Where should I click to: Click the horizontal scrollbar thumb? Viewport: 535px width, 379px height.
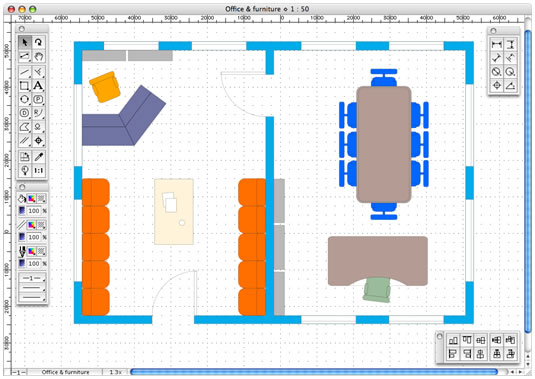[x=314, y=372]
